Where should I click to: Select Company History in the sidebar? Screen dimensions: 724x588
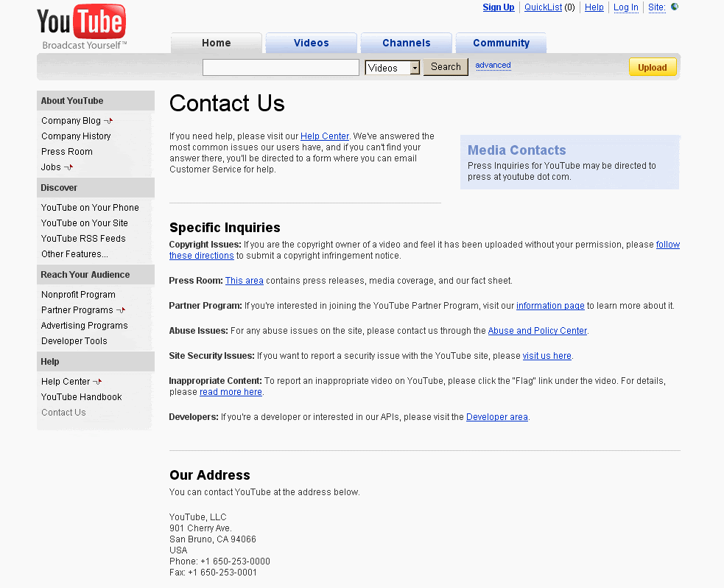(x=76, y=136)
